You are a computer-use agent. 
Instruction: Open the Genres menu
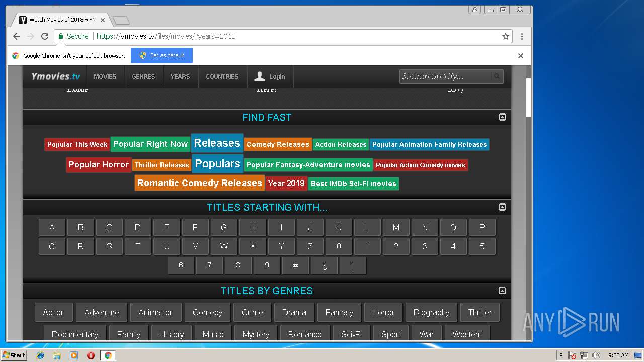[x=143, y=76]
